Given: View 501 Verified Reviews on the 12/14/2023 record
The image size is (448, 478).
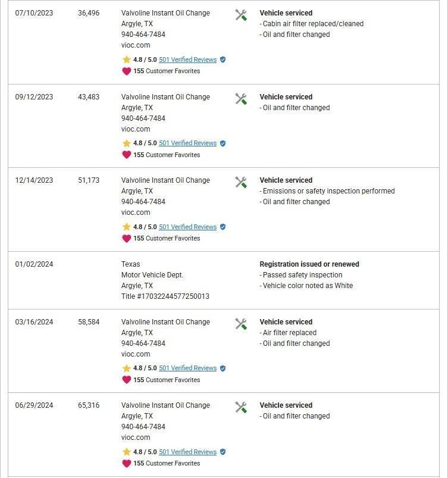Looking at the screenshot, I should pos(187,227).
